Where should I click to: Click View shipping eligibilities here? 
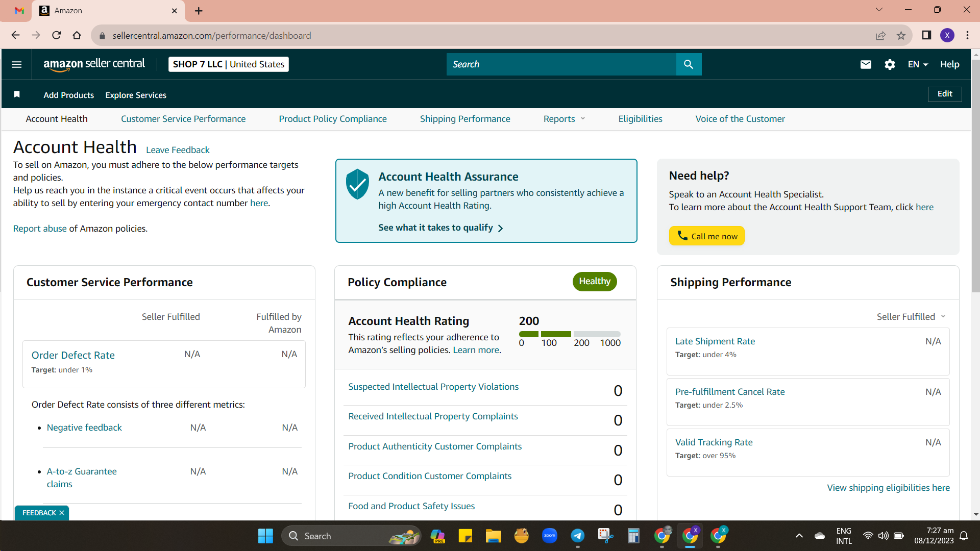pos(889,488)
